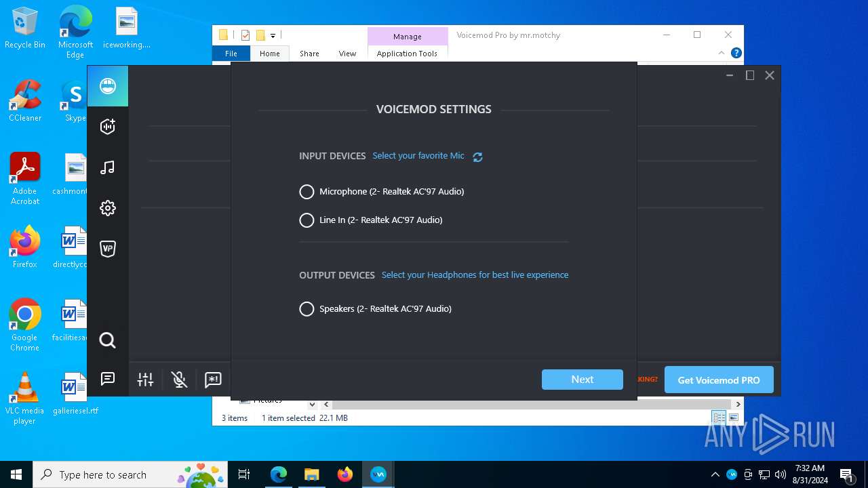Expand the File Explorer ribbon chevron
Image resolution: width=868 pixels, height=488 pixels.
[x=722, y=53]
